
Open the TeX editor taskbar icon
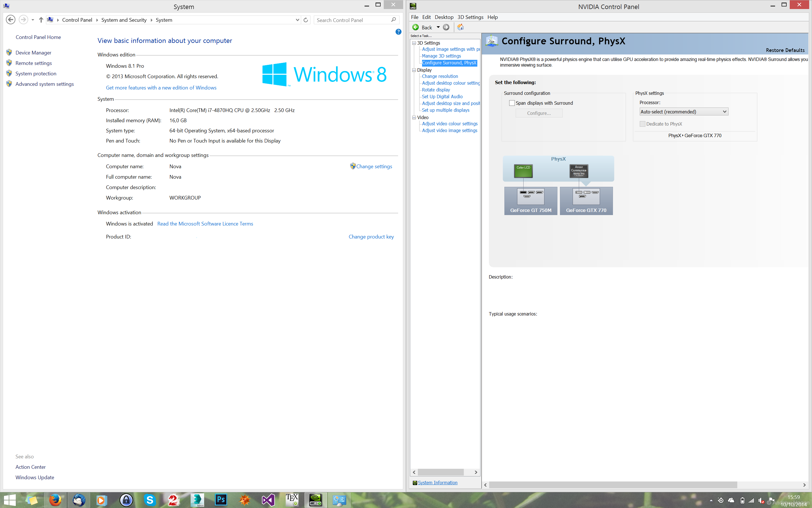(x=292, y=500)
